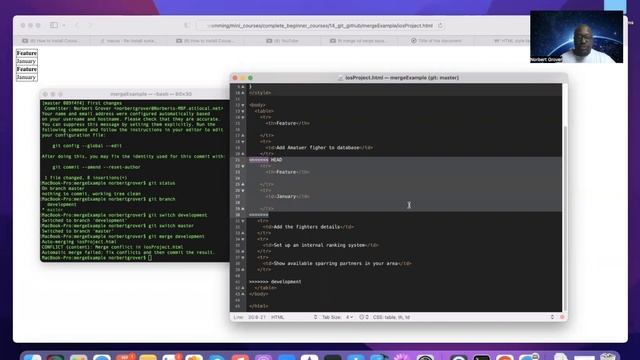This screenshot has height=360, width=640.
Task: Click the '>>>>>>> development' marker in the editor
Action: 275,282
